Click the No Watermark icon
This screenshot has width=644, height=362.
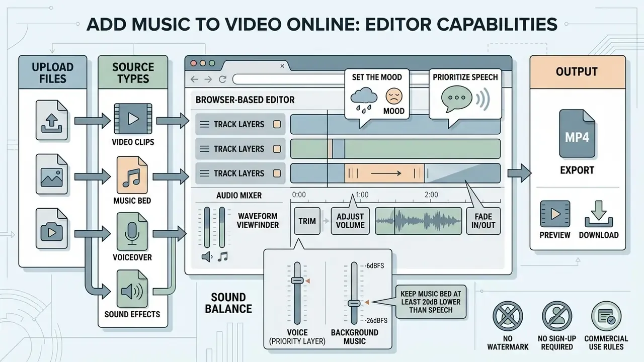point(508,316)
